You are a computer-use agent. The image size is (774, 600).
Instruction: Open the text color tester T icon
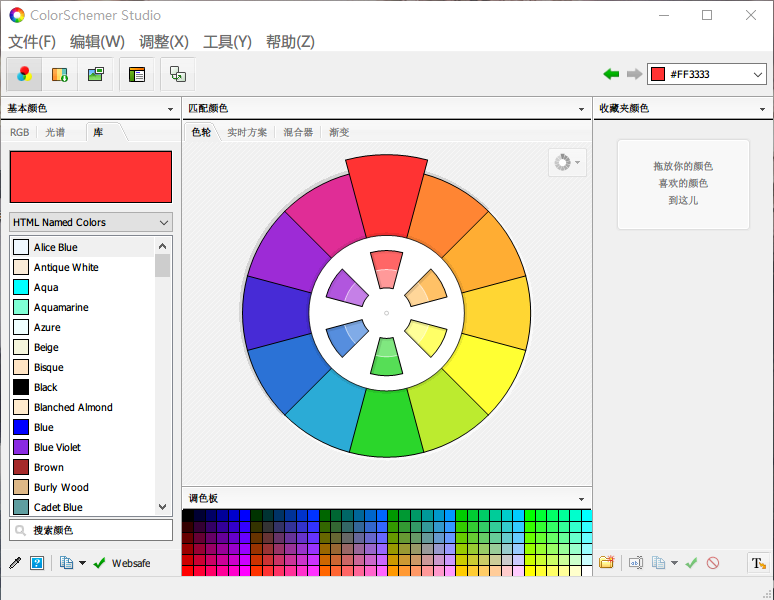(758, 562)
